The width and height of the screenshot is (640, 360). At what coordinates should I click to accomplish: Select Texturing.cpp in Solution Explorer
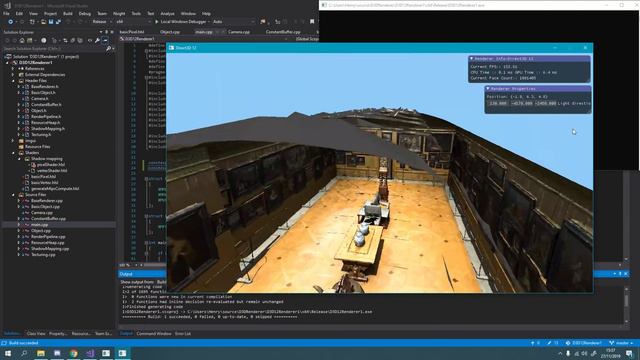[43, 255]
